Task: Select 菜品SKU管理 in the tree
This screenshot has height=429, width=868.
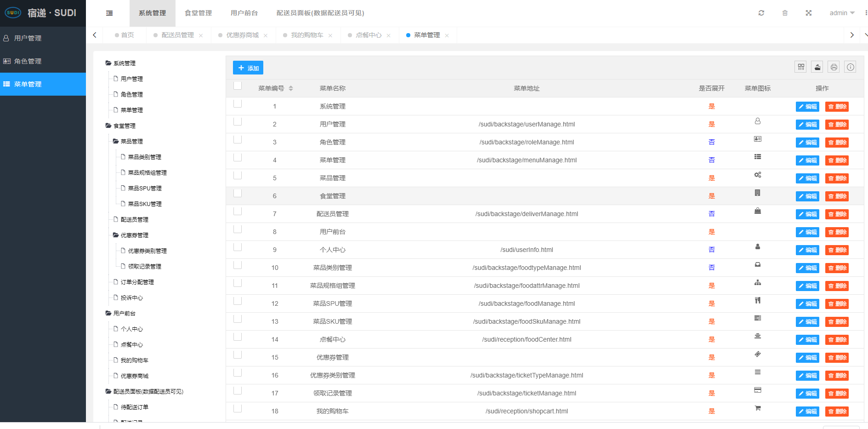Action: 145,204
